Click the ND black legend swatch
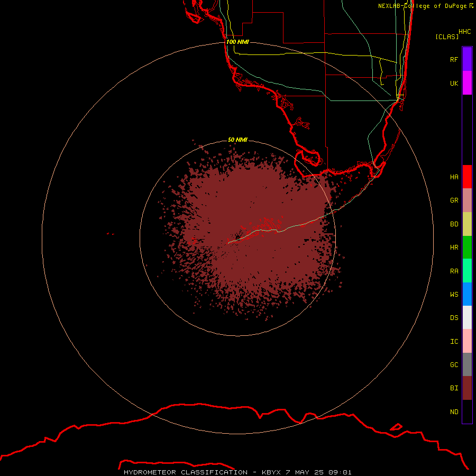The width and height of the screenshot is (476, 476). (x=467, y=411)
